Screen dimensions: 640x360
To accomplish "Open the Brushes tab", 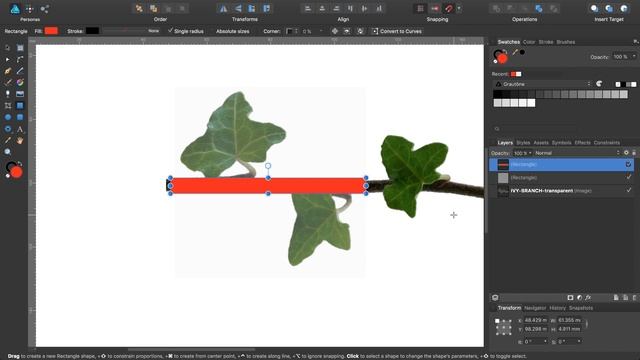I will pyautogui.click(x=566, y=42).
